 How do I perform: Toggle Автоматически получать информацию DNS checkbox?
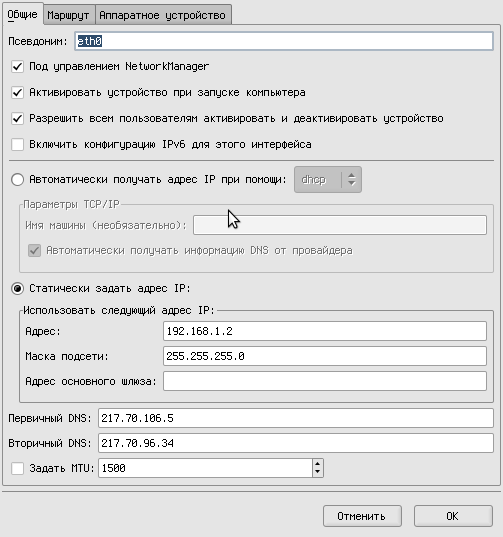tap(34, 250)
